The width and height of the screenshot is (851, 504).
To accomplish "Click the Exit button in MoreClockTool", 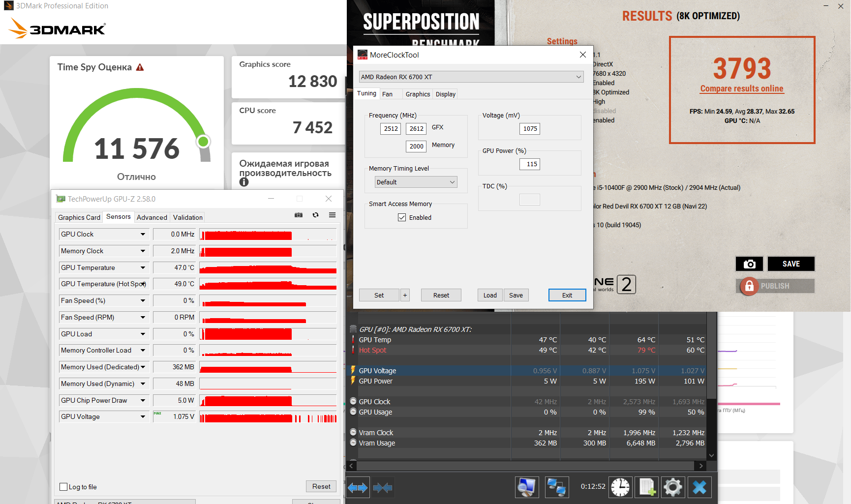I will 567,295.
